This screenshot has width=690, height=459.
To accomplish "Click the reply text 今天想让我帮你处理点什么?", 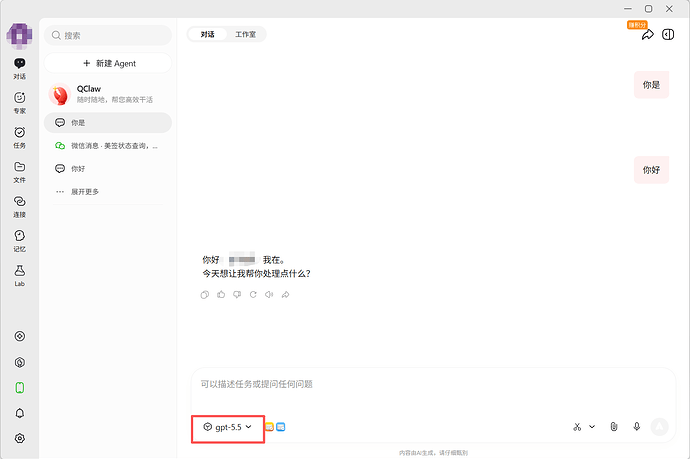I will (x=256, y=274).
